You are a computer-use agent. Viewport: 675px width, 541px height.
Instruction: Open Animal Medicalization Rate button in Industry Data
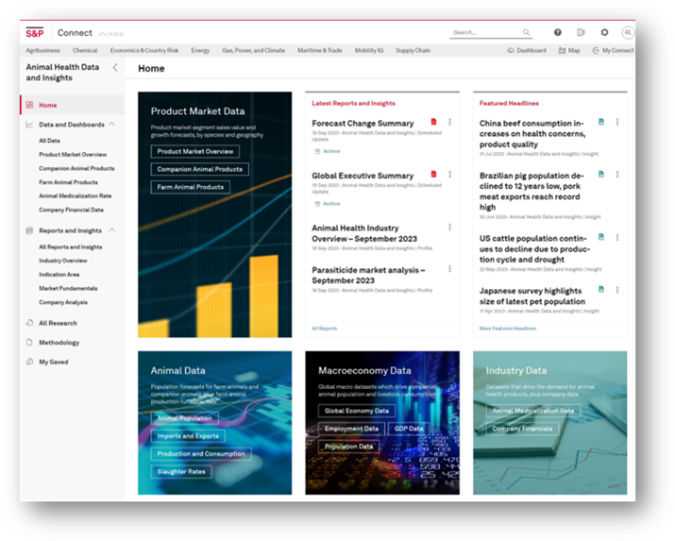tap(533, 411)
